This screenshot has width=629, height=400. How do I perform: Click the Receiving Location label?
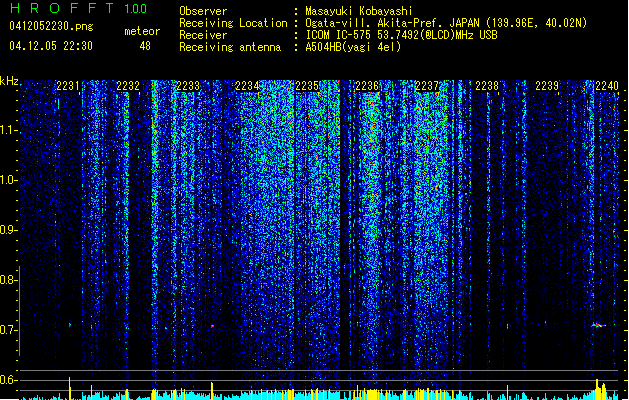click(233, 23)
